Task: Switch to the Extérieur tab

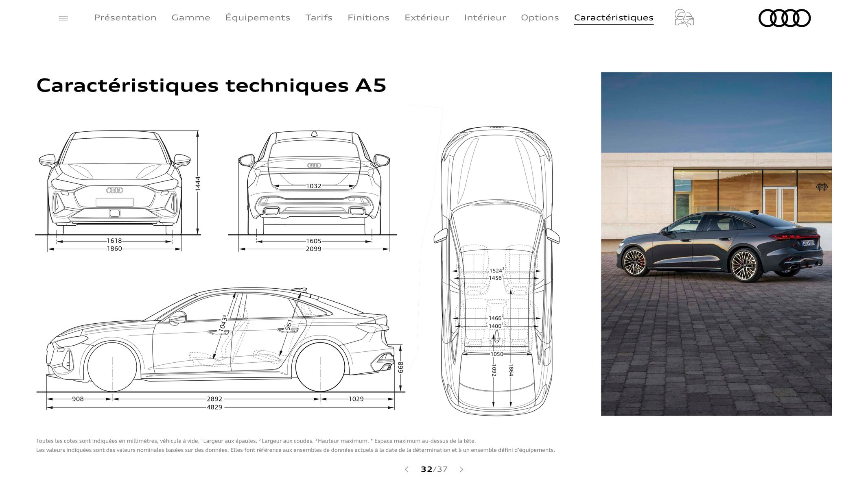Action: (x=427, y=17)
